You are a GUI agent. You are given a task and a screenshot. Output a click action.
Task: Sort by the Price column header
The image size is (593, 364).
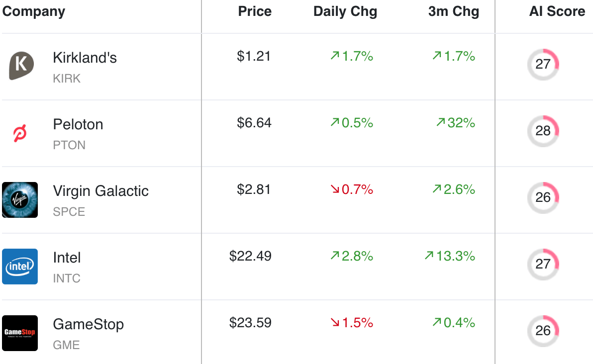pos(255,11)
